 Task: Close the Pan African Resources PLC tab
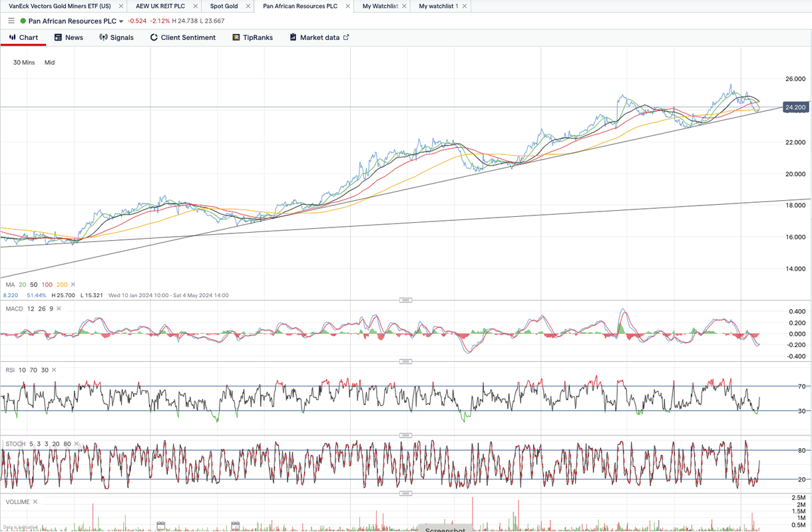[347, 6]
